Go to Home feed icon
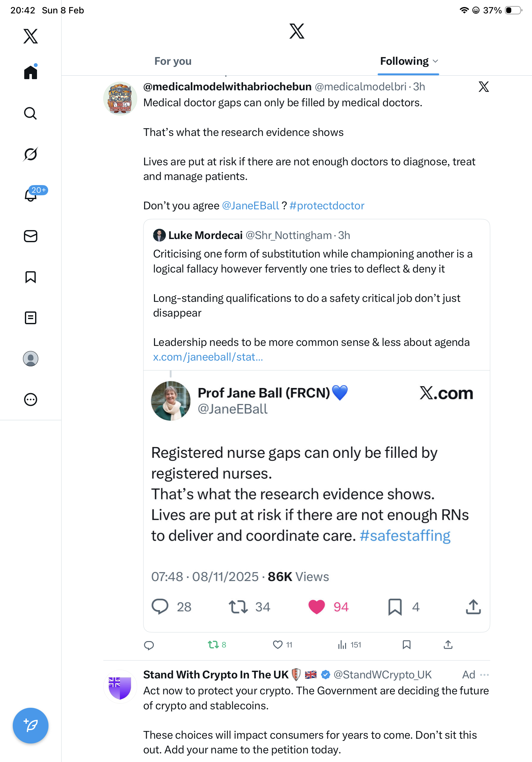This screenshot has height=762, width=532. coord(31,72)
